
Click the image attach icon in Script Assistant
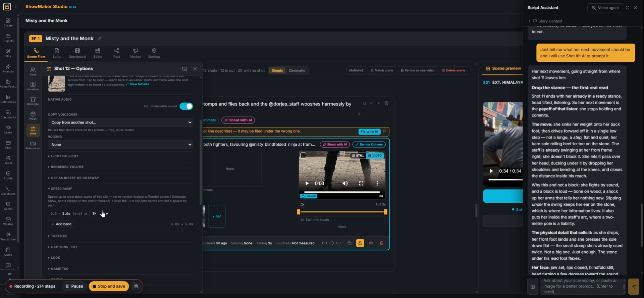[533, 287]
